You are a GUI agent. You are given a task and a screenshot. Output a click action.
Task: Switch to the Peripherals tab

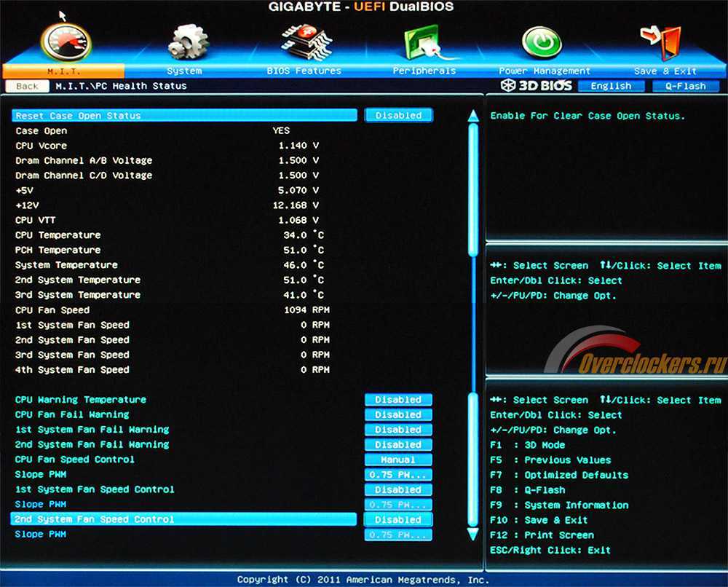424,71
